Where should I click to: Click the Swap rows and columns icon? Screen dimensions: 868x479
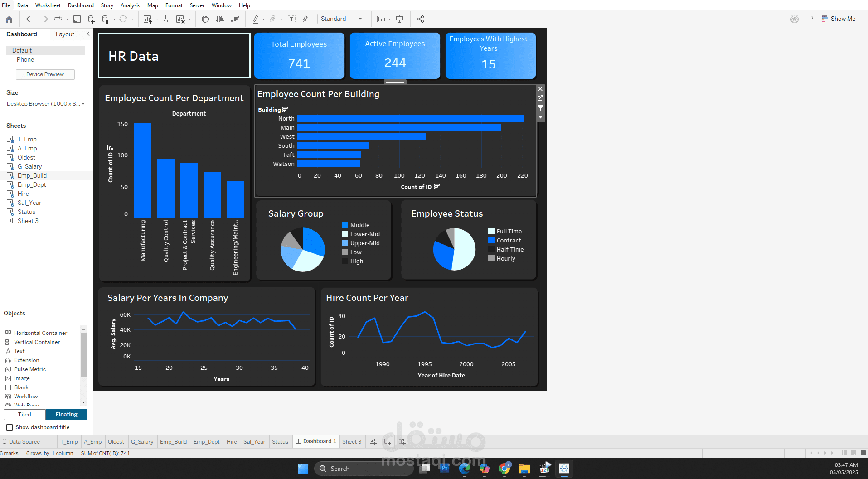click(x=205, y=19)
